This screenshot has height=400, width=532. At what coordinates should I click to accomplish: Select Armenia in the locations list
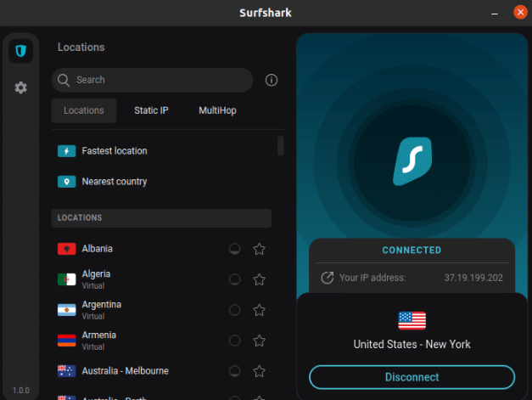[161, 341]
